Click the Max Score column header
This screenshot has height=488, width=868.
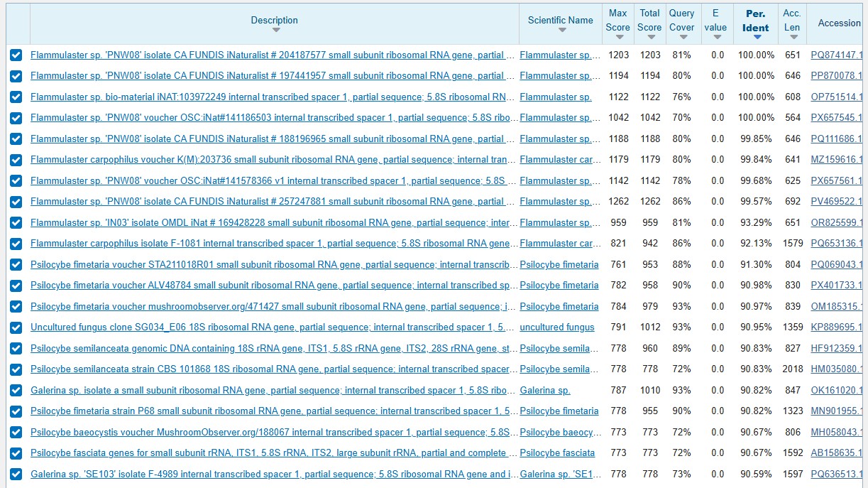[617, 20]
